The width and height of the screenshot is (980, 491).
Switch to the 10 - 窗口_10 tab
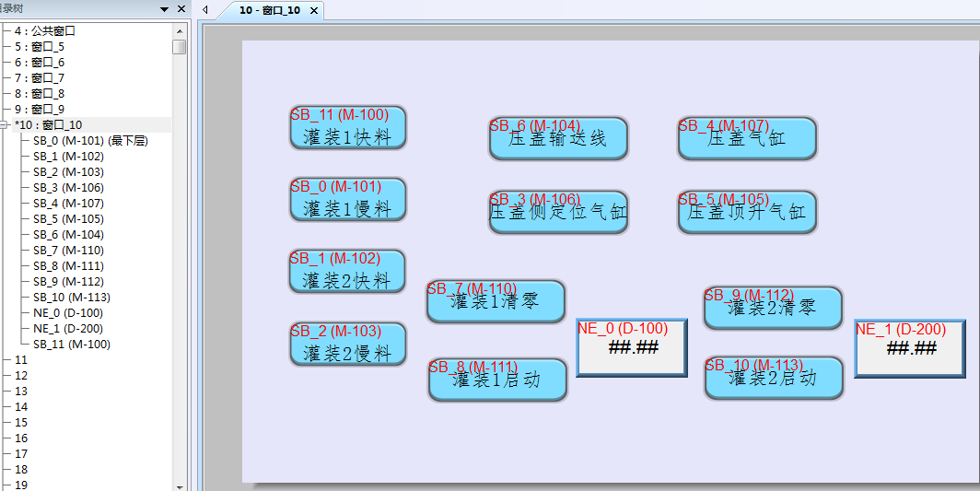269,10
